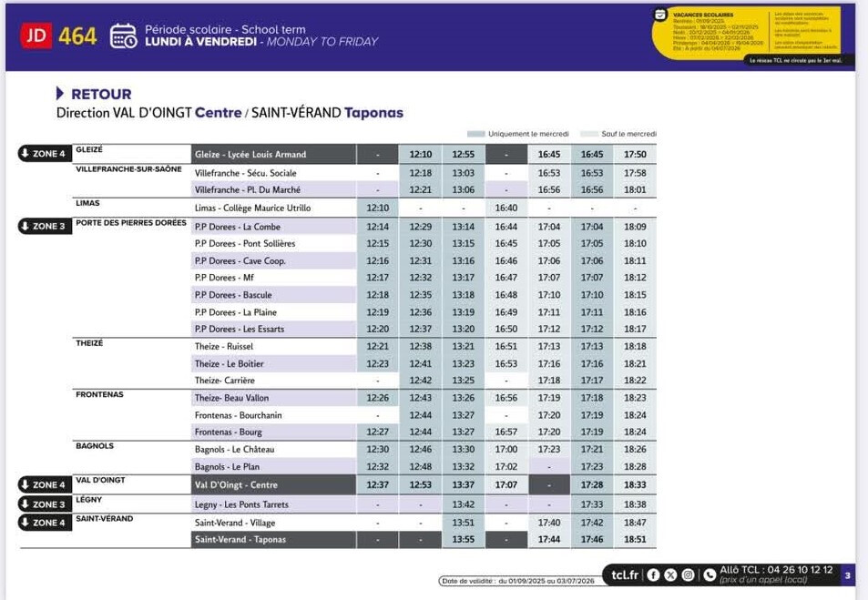Click the 'LUNDI À VENDREDI' heading
Viewport: 868px width, 600px height.
[x=201, y=42]
